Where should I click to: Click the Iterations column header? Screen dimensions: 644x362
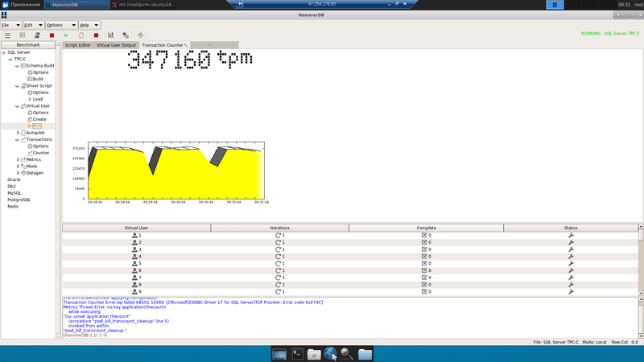[x=279, y=228]
